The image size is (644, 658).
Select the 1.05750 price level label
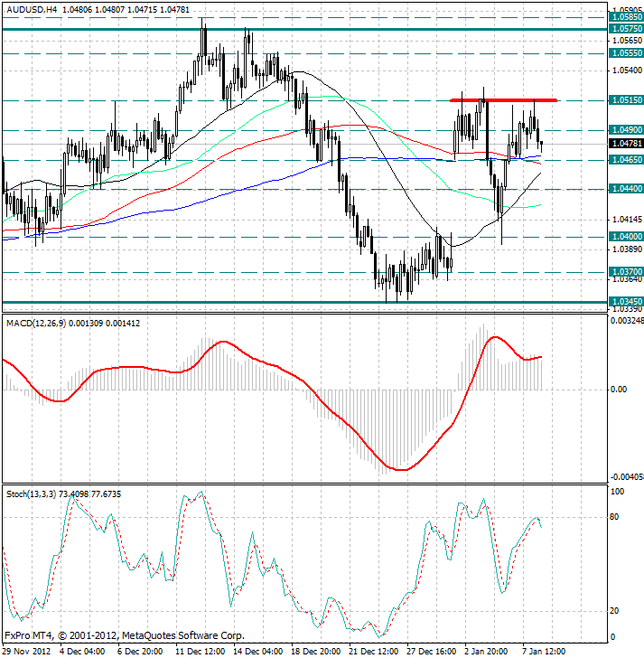(626, 29)
